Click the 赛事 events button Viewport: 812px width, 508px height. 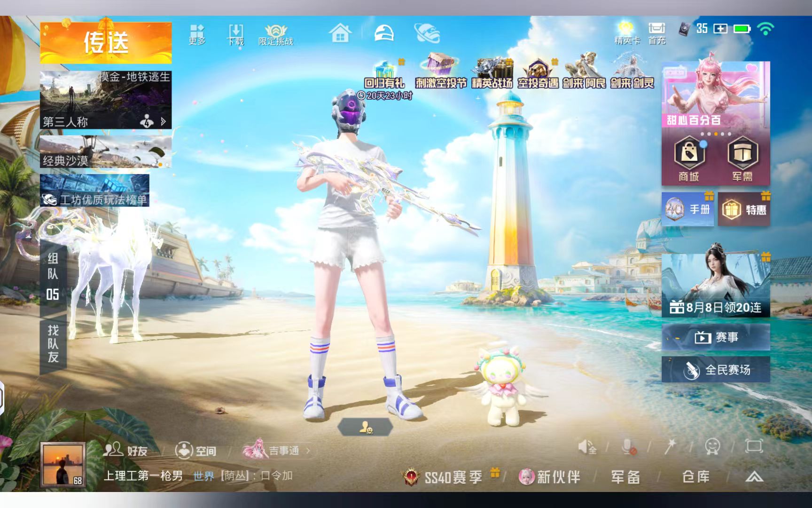point(716,337)
